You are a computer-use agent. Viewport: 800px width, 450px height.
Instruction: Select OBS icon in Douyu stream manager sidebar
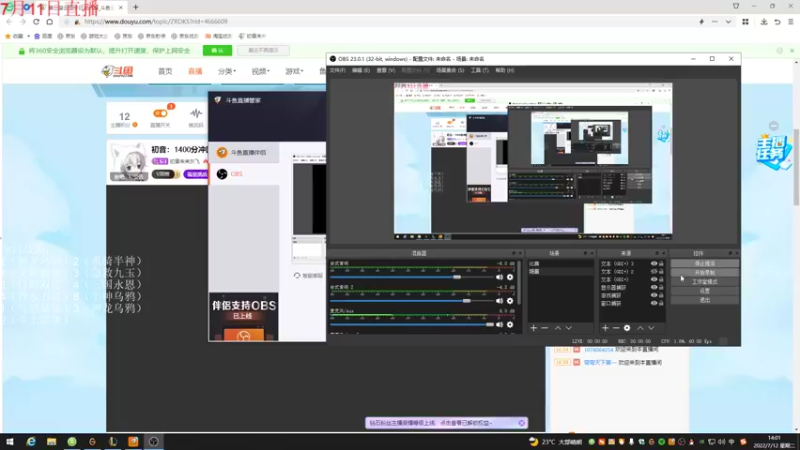tap(222, 174)
